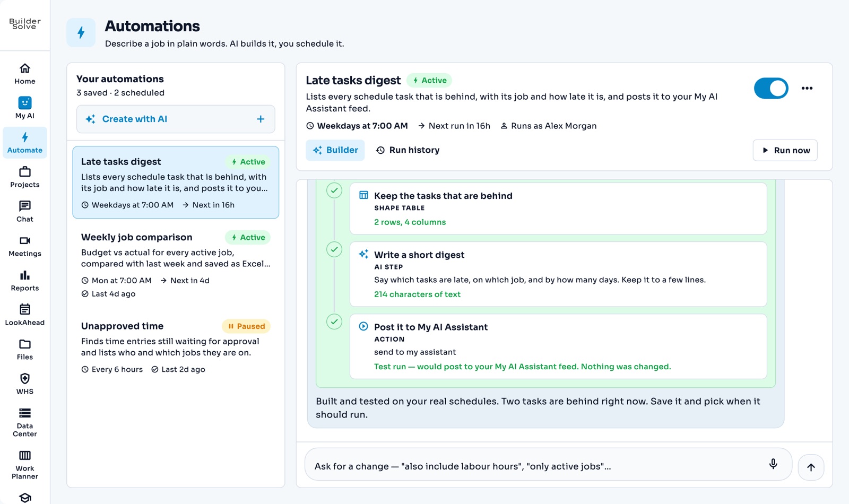Select the Late tasks digest automation card
Viewport: 849px width, 504px height.
pos(176,183)
